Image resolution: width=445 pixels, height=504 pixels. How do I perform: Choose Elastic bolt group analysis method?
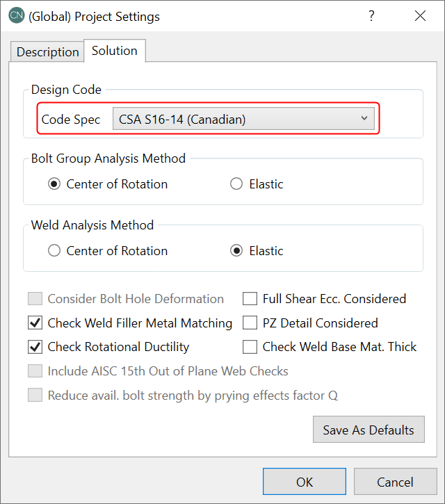(x=236, y=184)
